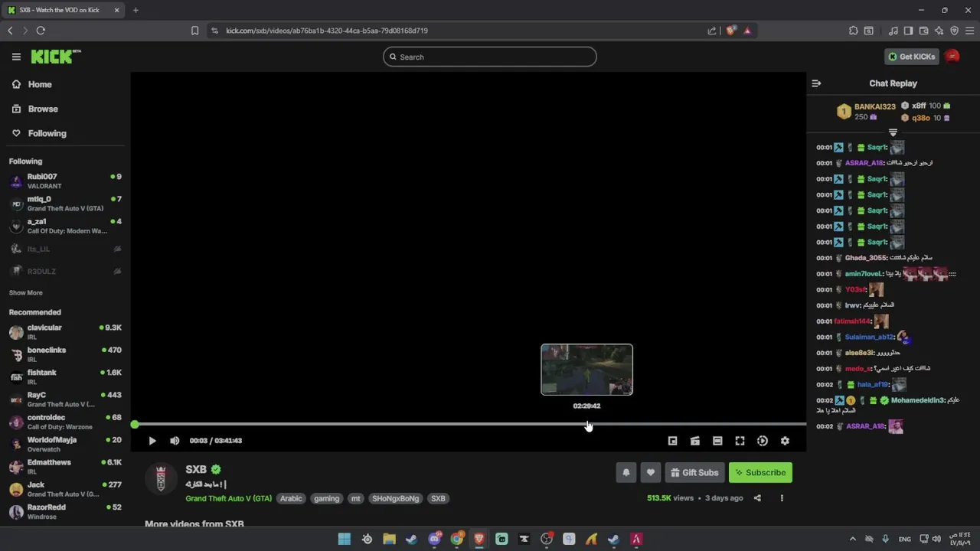Open Brave Rewards triangle icon
The image size is (980, 551).
[747, 31]
